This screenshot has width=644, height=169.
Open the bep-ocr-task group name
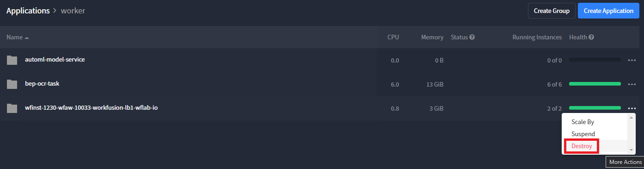(42, 84)
